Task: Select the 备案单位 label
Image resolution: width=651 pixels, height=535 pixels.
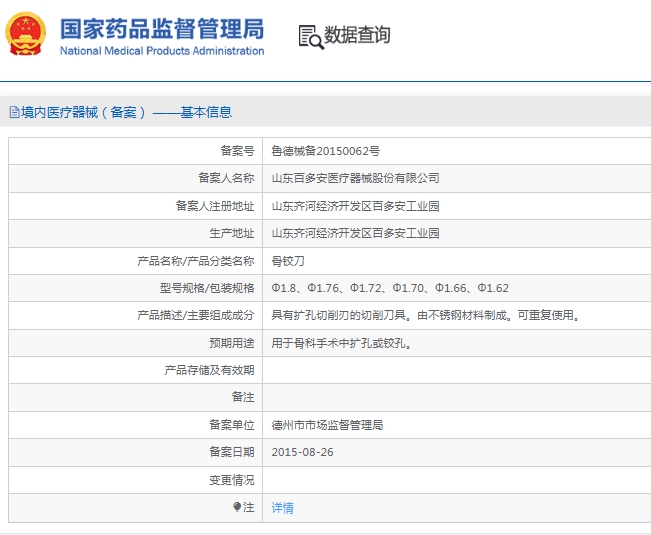Action: point(232,425)
